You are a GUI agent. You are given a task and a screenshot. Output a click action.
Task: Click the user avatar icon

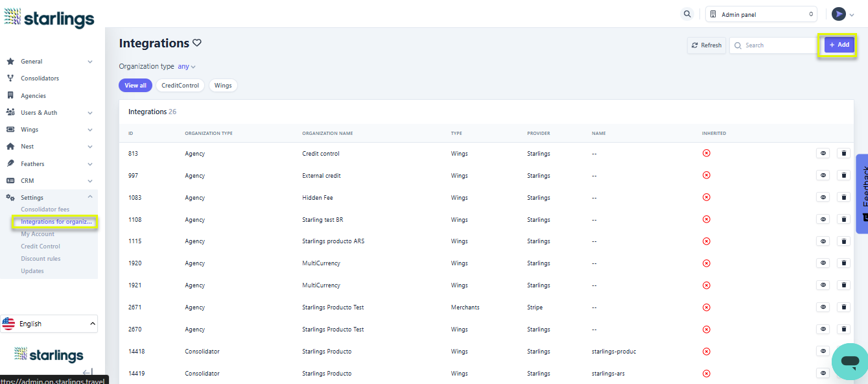click(x=839, y=14)
